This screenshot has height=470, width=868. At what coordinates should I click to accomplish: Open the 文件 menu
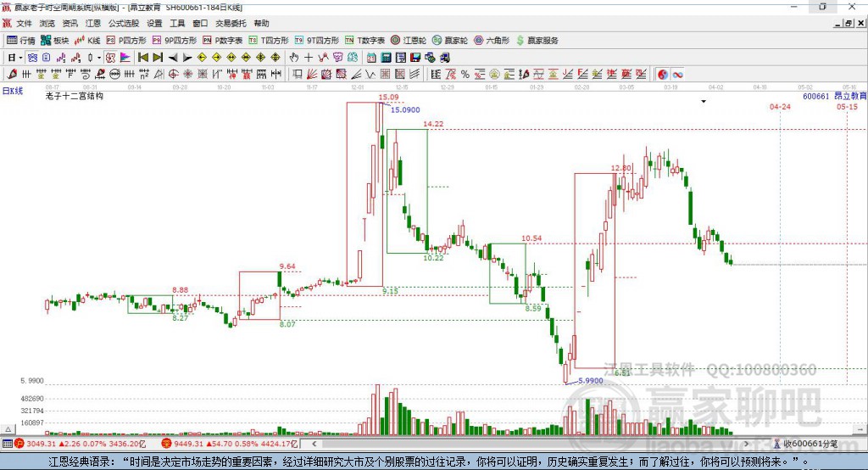tap(24, 23)
